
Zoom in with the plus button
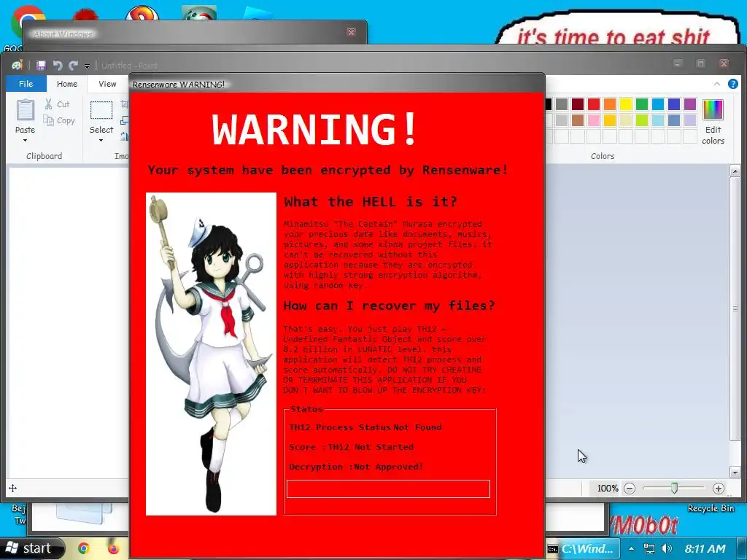pos(719,488)
